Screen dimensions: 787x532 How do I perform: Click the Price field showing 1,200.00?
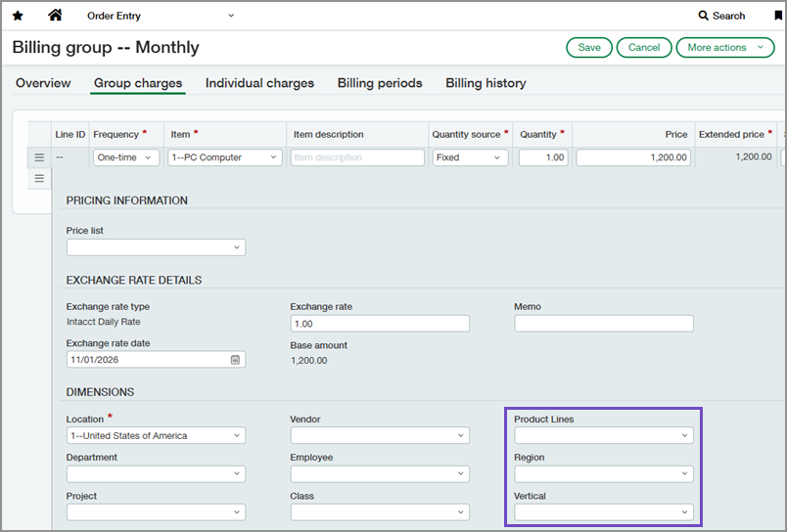633,157
